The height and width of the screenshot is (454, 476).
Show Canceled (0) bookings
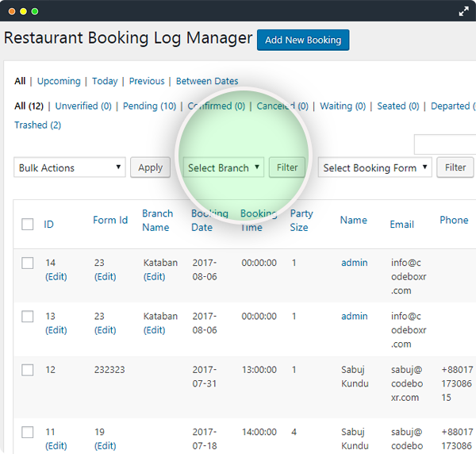coord(282,106)
